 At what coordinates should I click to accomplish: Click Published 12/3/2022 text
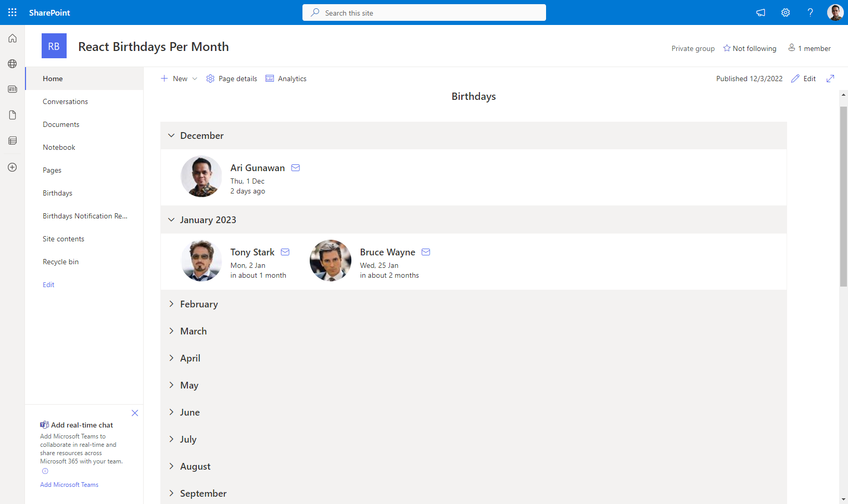(749, 79)
